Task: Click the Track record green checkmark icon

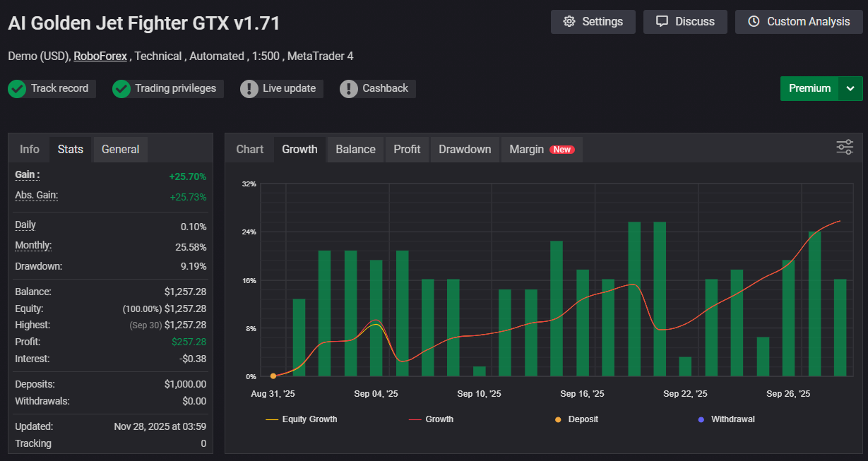Action: (x=17, y=89)
